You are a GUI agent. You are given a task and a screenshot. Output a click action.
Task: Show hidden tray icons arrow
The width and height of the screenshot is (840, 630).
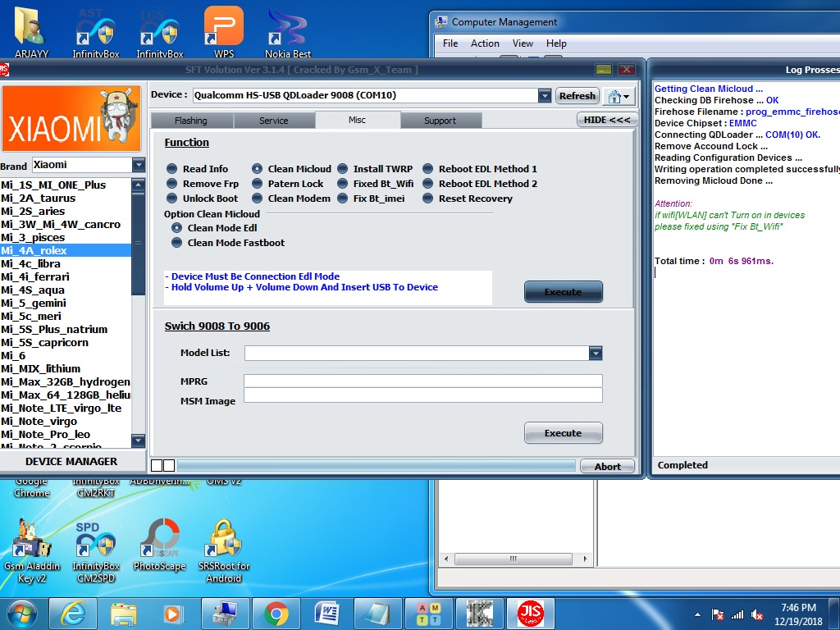pyautogui.click(x=697, y=615)
